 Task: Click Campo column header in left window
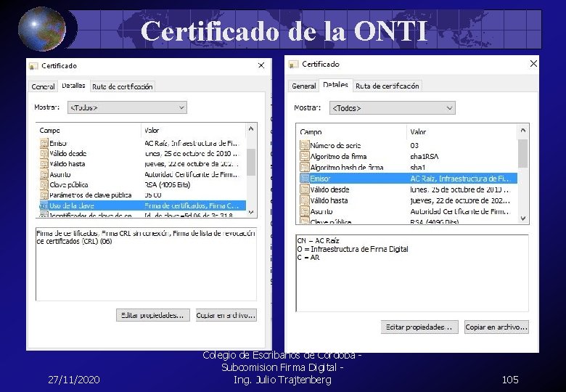[x=89, y=131]
